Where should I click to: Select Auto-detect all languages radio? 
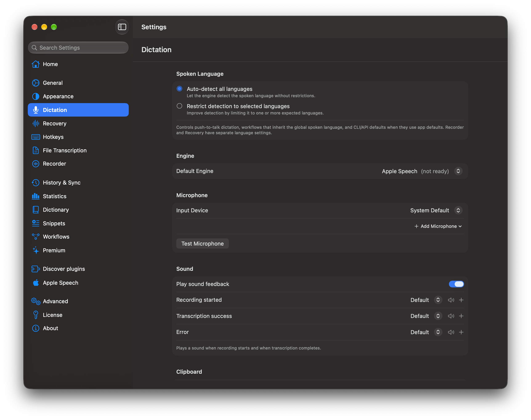[179, 89]
